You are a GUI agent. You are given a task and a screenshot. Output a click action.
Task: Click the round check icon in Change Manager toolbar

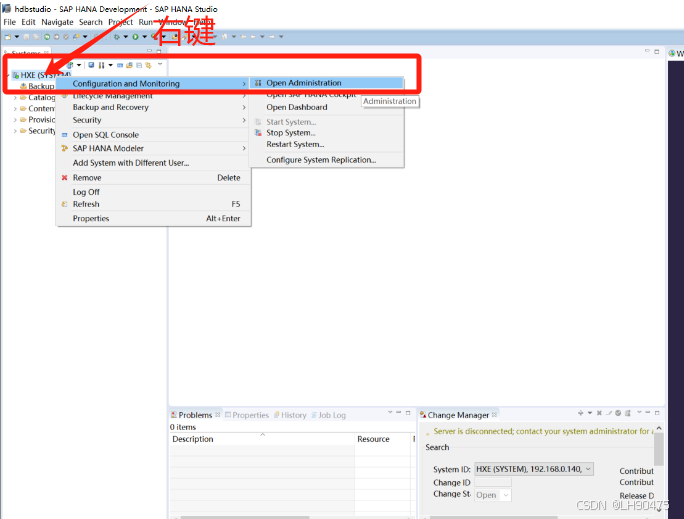pos(618,413)
